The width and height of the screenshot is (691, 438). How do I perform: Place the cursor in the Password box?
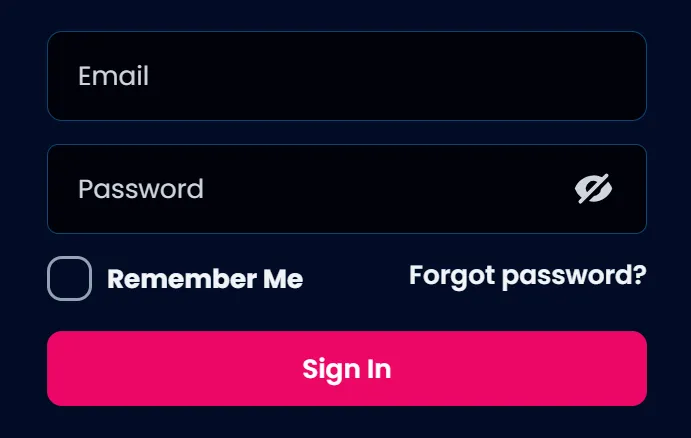(x=347, y=189)
